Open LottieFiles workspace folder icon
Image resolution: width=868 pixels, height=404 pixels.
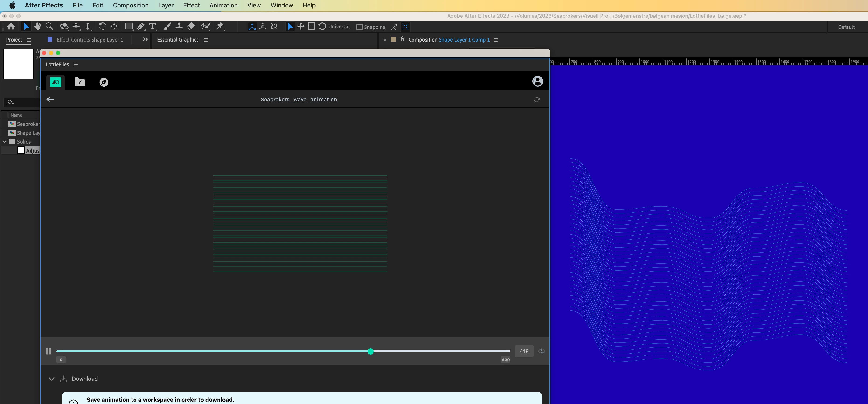point(80,82)
